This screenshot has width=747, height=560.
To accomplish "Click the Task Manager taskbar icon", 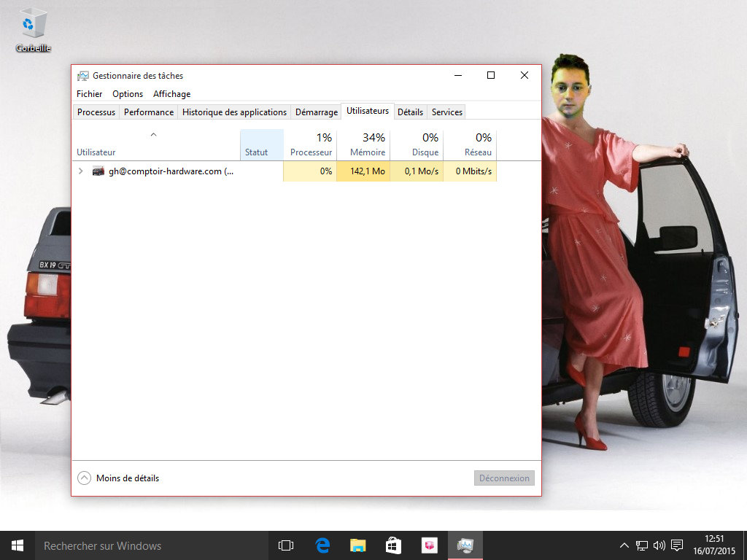I will (465, 545).
